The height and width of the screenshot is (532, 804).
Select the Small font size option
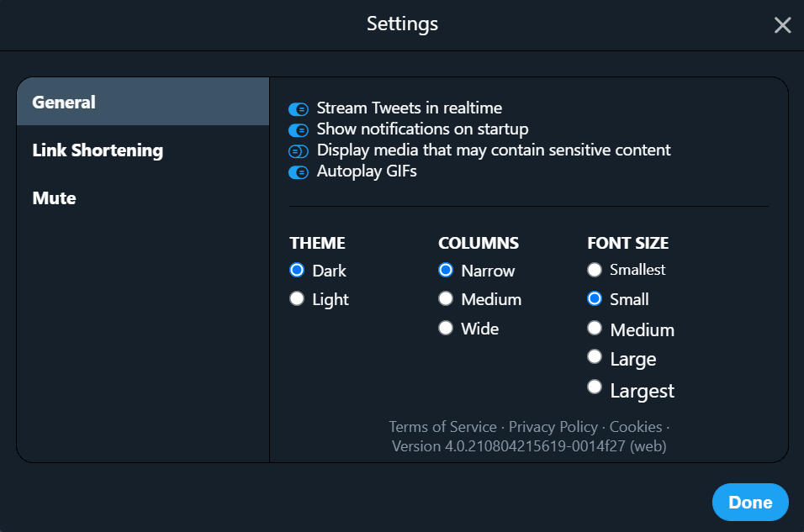click(x=595, y=298)
